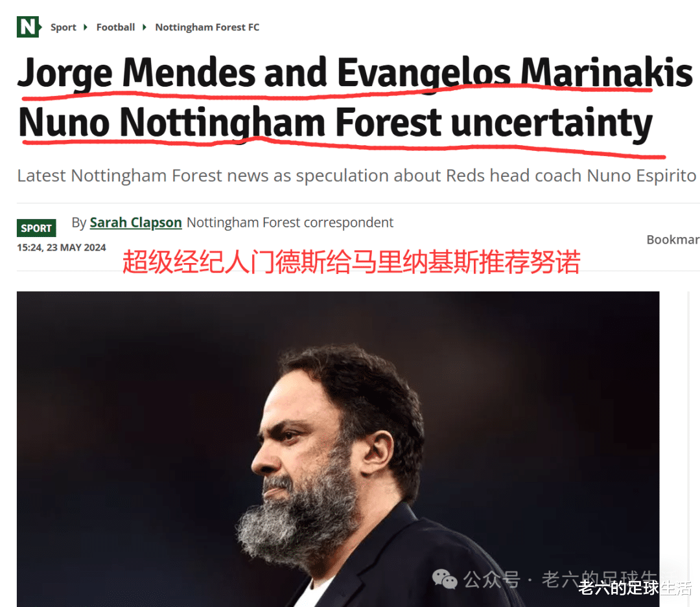Click the arrow after Football breadcrumb
The height and width of the screenshot is (607, 700).
coord(144,27)
